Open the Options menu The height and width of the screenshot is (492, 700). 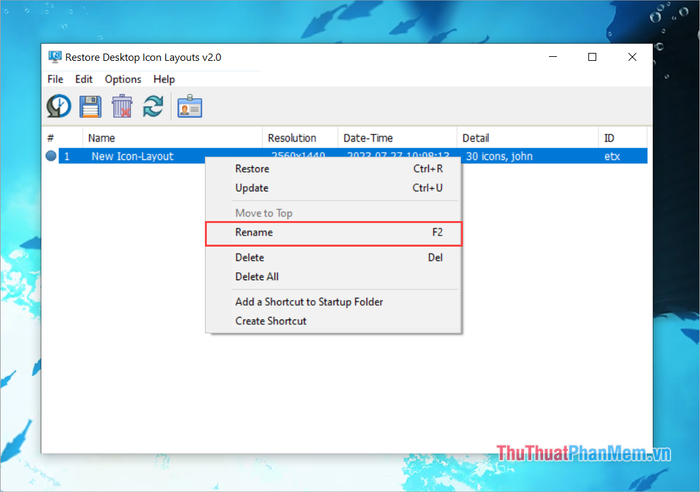pyautogui.click(x=123, y=79)
